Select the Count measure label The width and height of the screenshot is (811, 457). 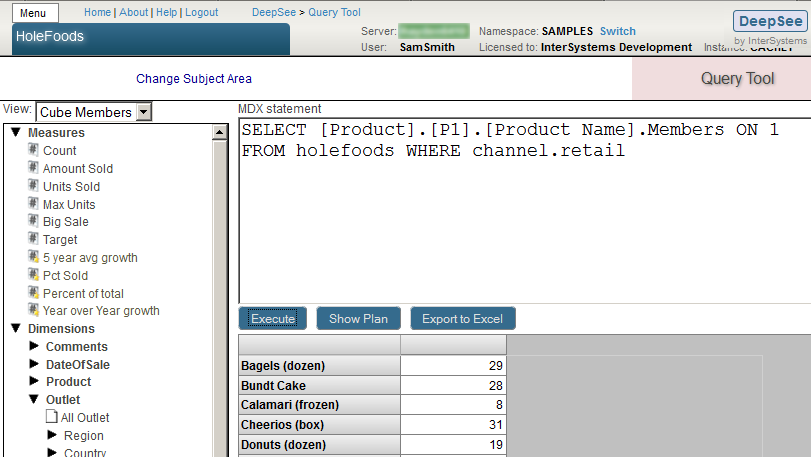tap(59, 150)
